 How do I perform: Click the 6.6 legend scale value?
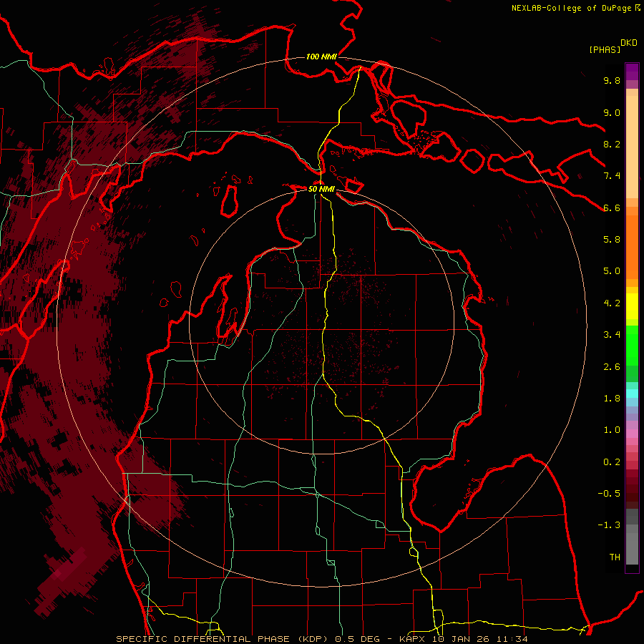pyautogui.click(x=612, y=208)
